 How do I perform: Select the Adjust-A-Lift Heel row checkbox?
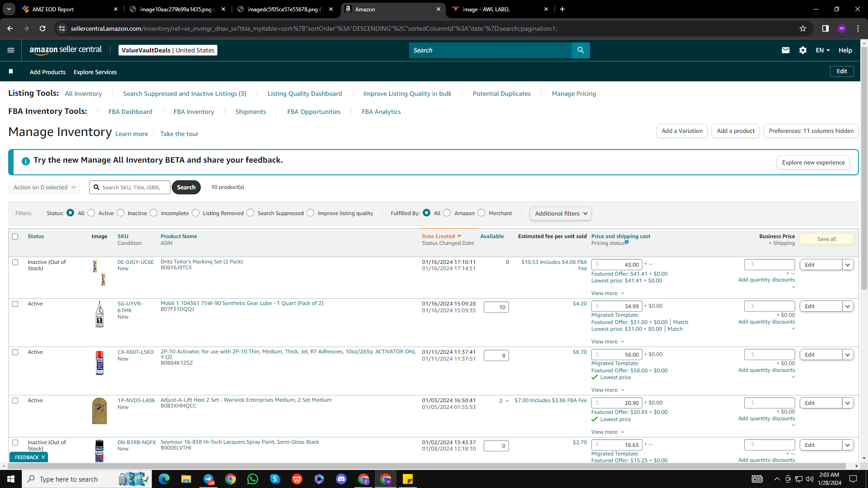tap(15, 400)
